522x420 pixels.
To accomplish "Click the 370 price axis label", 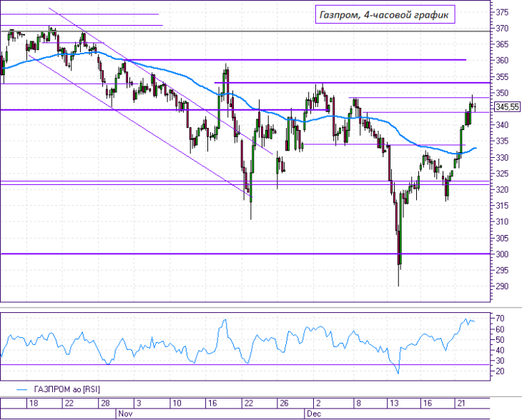I will [x=502, y=29].
